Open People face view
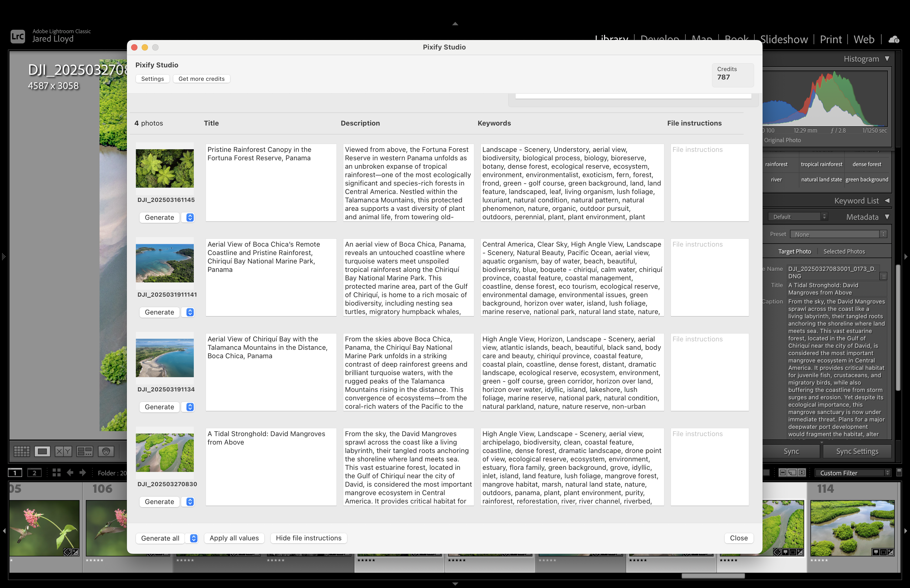910x588 pixels. (x=106, y=452)
